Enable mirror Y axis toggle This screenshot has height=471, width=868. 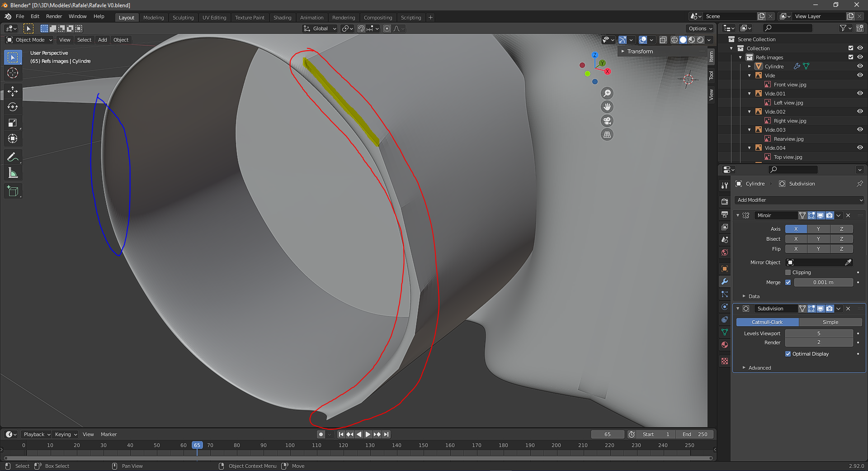[818, 229]
